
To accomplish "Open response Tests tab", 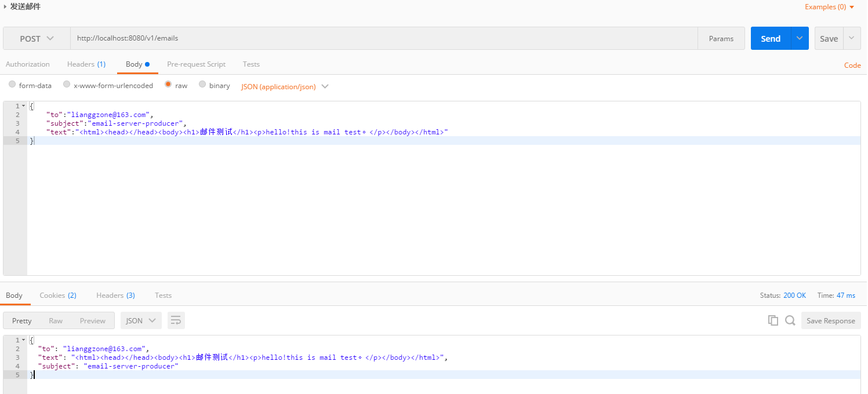I will 163,295.
